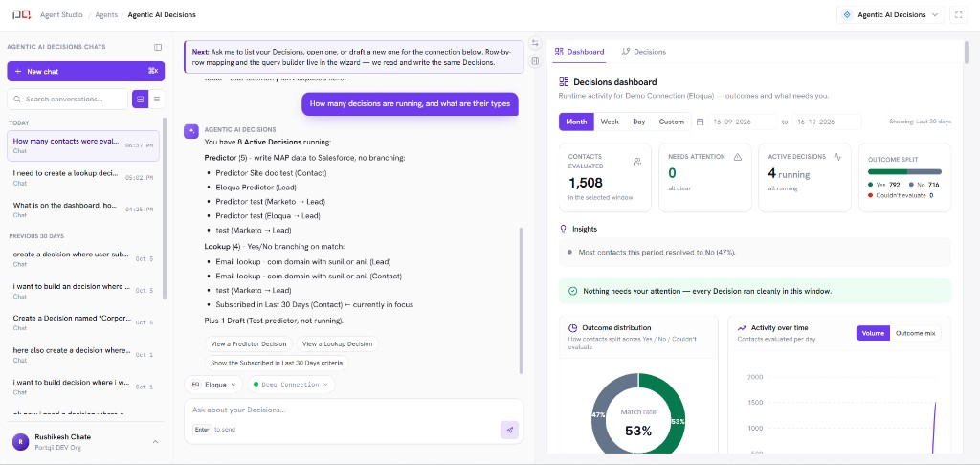This screenshot has width=980, height=465.
Task: Click the search magnifier icon in conversations box
Action: point(17,100)
